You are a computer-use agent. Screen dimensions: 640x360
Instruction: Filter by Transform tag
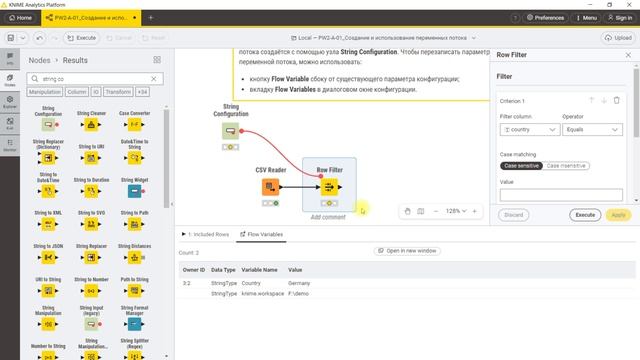tap(118, 92)
